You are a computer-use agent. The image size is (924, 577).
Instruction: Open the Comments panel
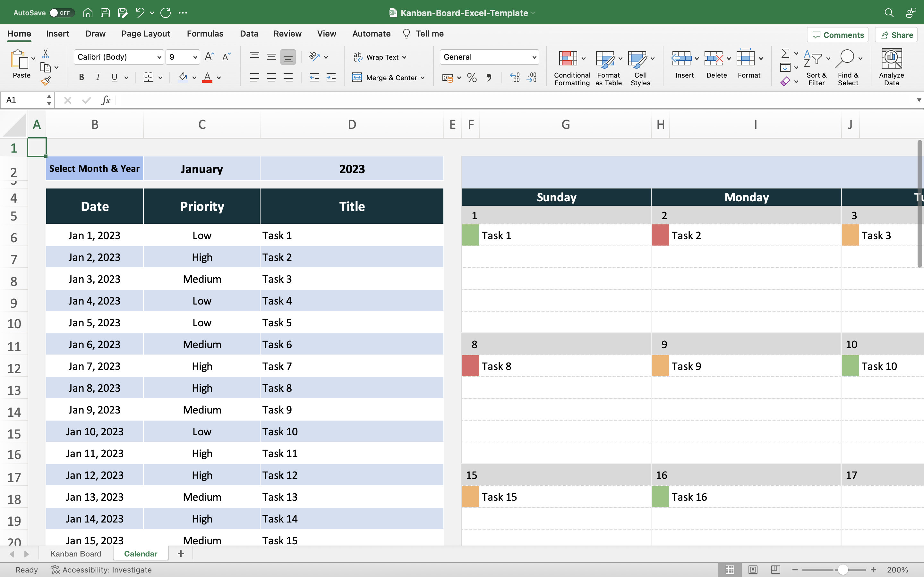837,34
